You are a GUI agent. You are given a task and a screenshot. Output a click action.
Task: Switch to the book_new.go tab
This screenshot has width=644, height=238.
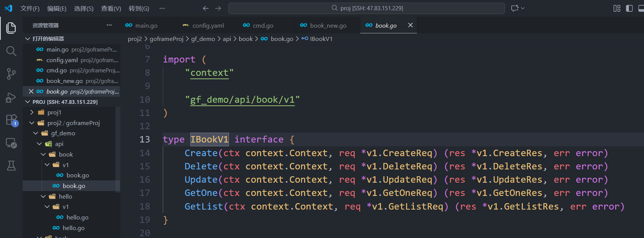click(x=328, y=25)
